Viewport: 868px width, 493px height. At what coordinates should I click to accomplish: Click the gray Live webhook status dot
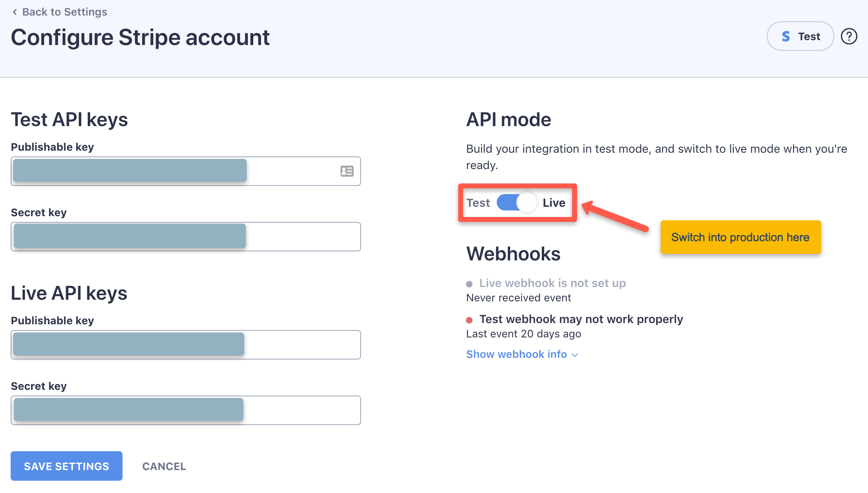point(470,283)
